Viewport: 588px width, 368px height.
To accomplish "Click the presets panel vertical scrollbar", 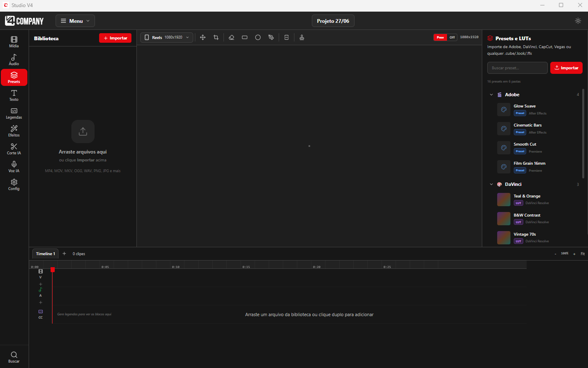I will (x=583, y=133).
